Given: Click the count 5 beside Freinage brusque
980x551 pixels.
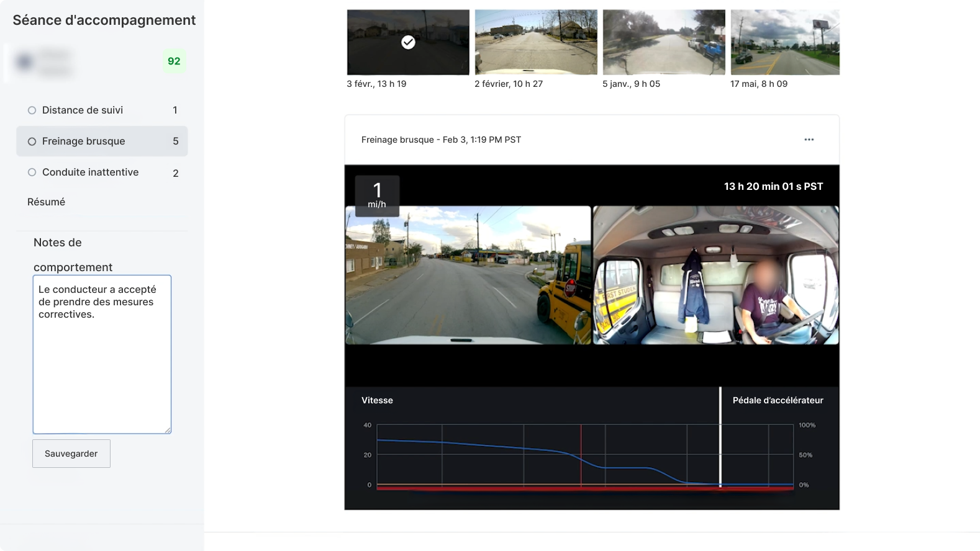Looking at the screenshot, I should [x=176, y=141].
